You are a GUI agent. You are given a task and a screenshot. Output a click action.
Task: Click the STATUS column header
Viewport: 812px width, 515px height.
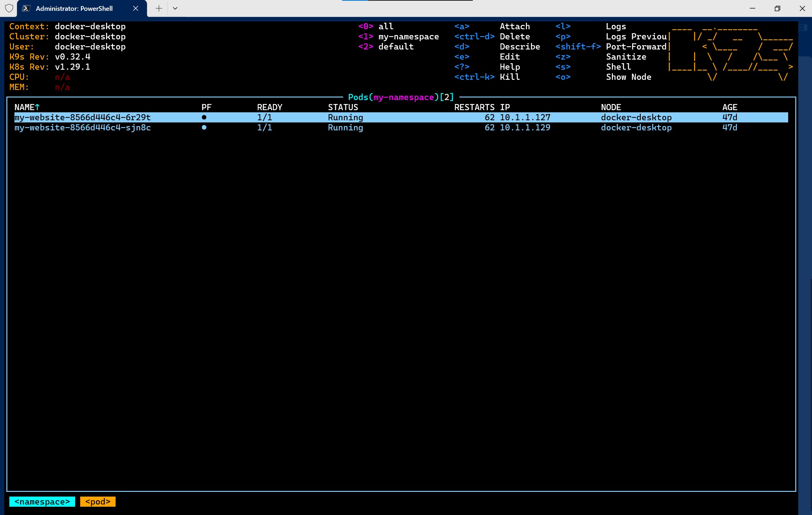point(343,107)
